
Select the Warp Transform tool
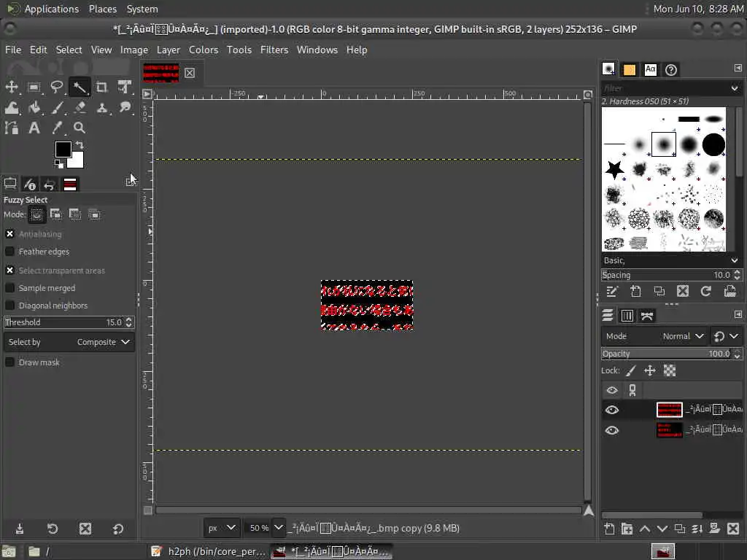click(x=12, y=108)
